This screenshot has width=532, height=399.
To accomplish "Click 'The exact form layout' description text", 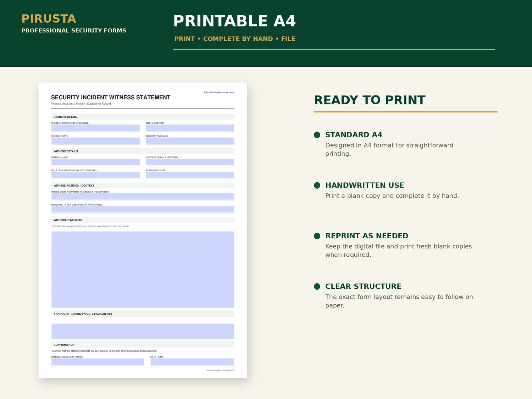I will (399, 301).
